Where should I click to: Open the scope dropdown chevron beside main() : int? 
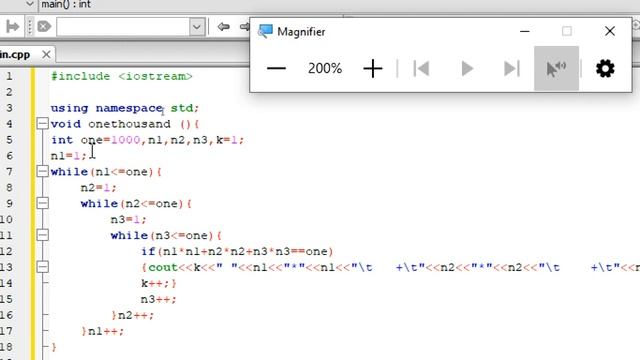29,4
